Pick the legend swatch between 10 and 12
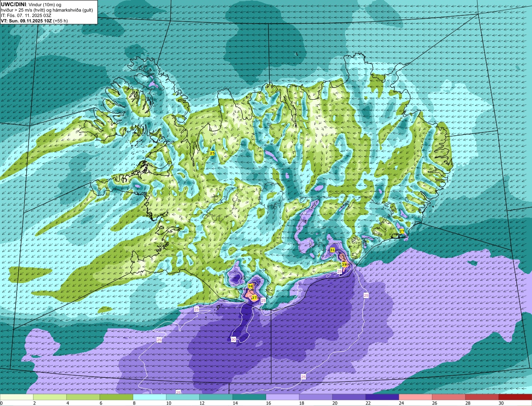The width and height of the screenshot is (532, 406). pos(183,397)
